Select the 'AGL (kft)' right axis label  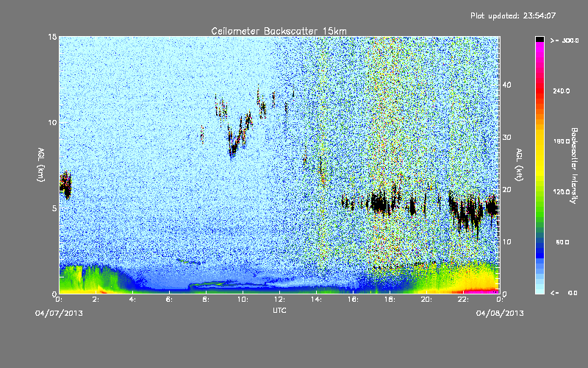pyautogui.click(x=519, y=164)
